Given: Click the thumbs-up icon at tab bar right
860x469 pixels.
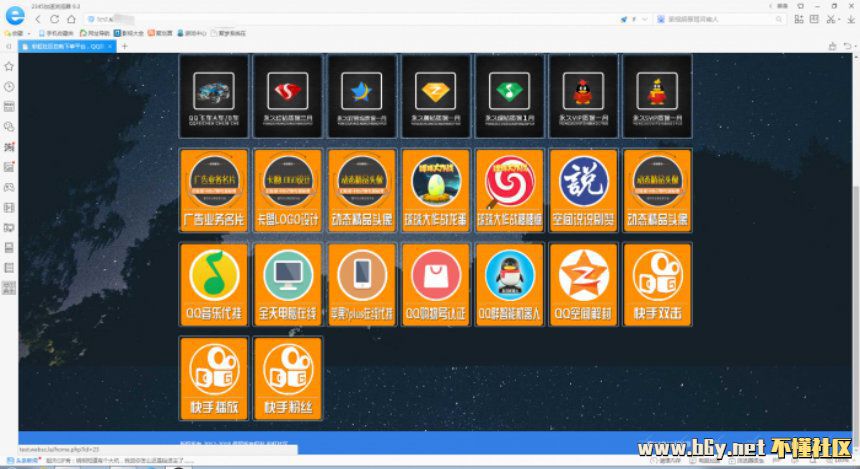Looking at the screenshot, I should 833,46.
